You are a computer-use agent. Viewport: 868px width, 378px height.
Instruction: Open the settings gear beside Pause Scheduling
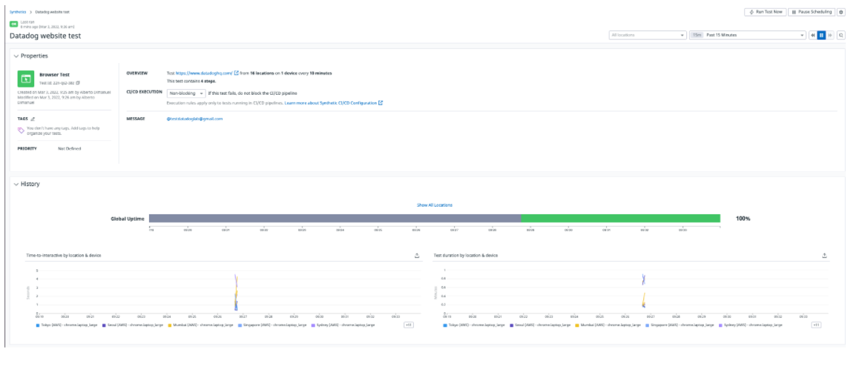(841, 12)
